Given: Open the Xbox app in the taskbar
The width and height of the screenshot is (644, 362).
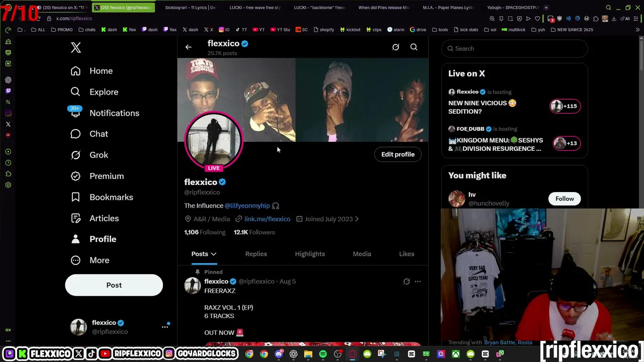Looking at the screenshot, I should pyautogui.click(x=455, y=354).
